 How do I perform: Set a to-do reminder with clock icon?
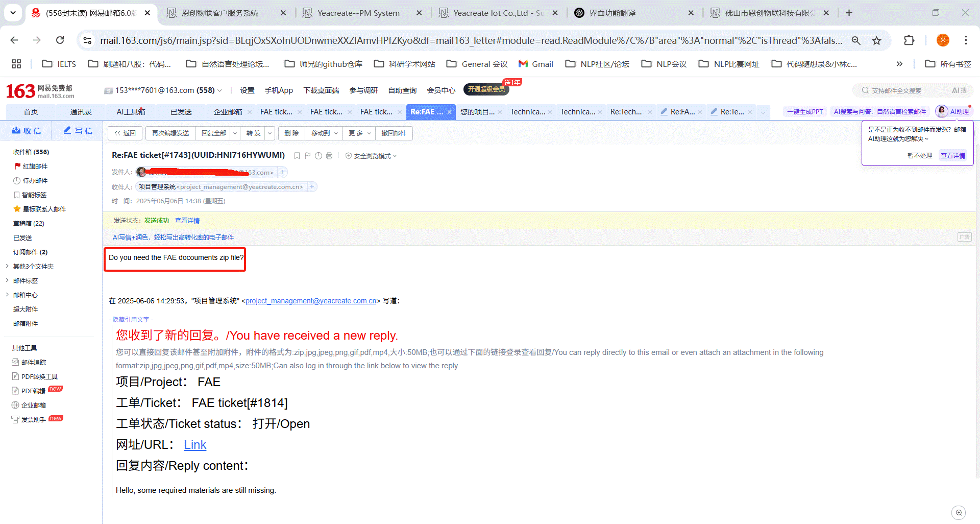(x=318, y=156)
